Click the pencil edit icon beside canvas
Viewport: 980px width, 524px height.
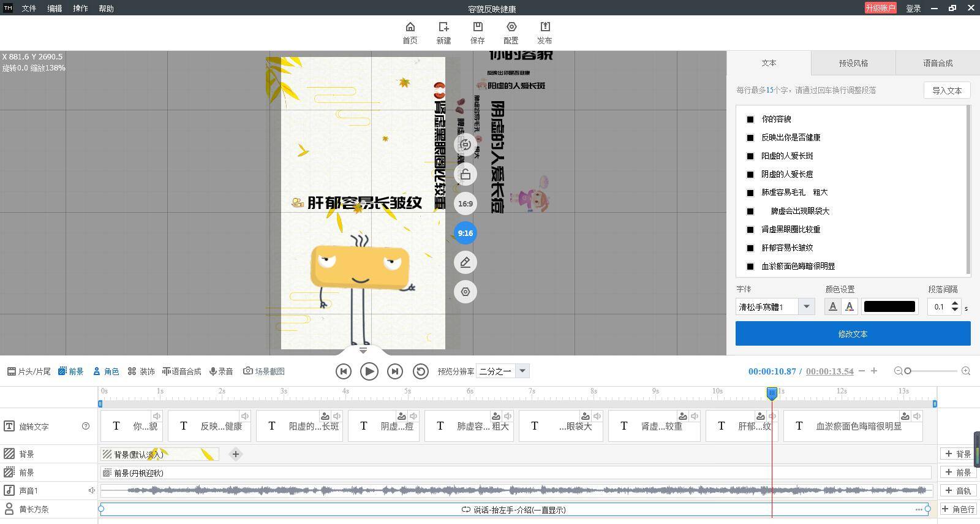tap(466, 262)
